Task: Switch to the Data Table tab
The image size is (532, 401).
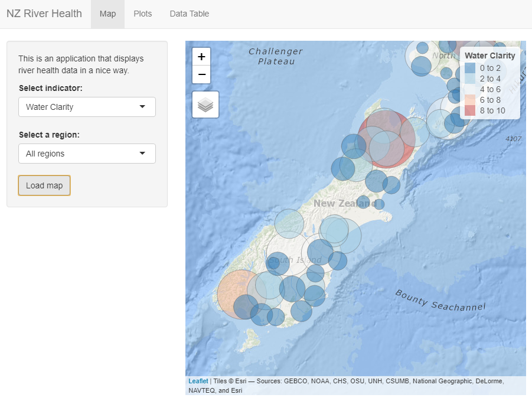Action: point(190,14)
